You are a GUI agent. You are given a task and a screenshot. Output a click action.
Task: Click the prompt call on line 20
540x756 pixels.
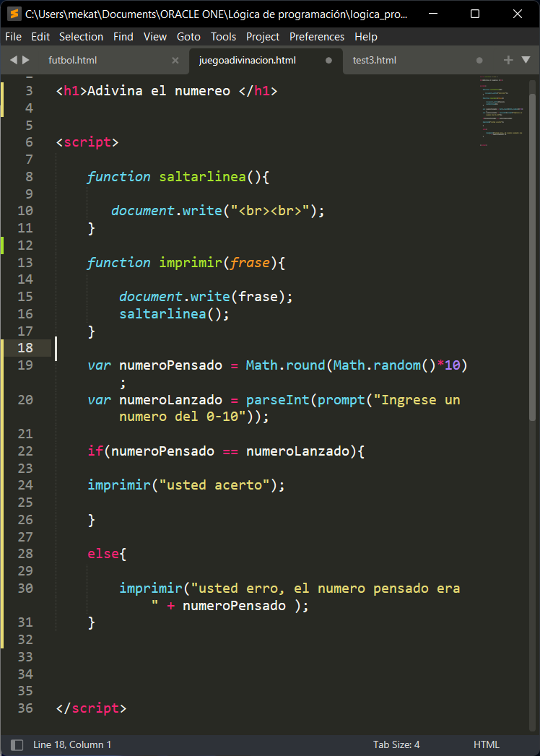click(342, 400)
